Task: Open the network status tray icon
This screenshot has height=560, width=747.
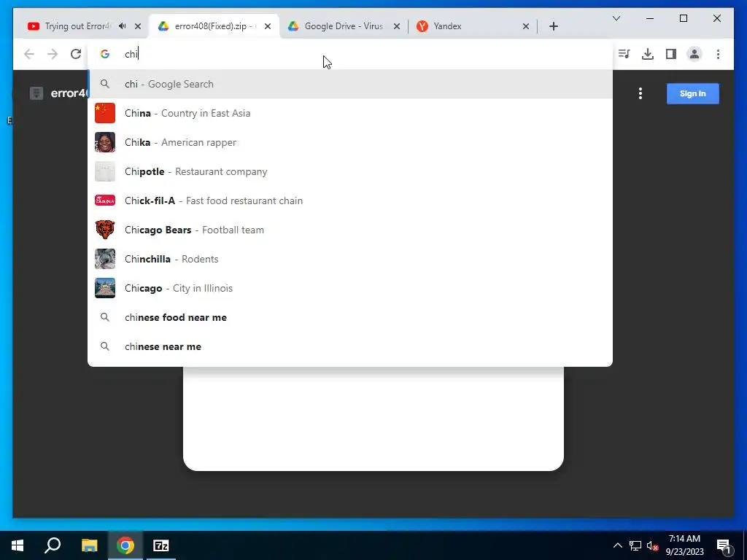Action: coord(635,545)
